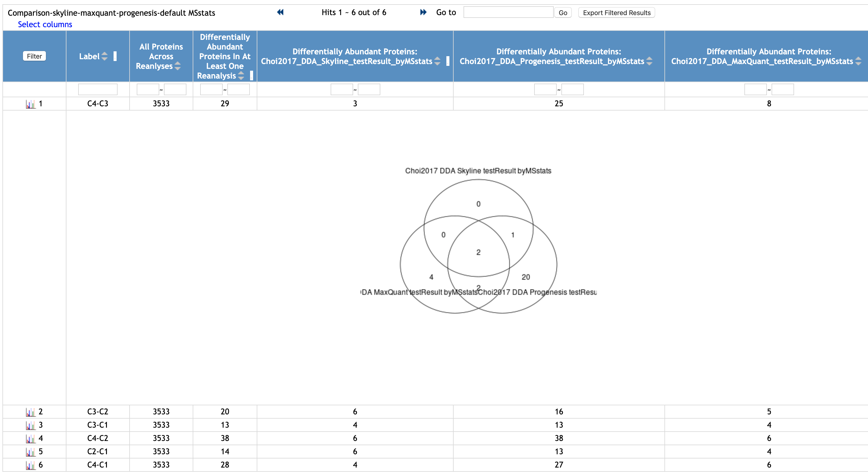Sort MaxQuant testResult column
This screenshot has height=476, width=868.
(x=858, y=61)
